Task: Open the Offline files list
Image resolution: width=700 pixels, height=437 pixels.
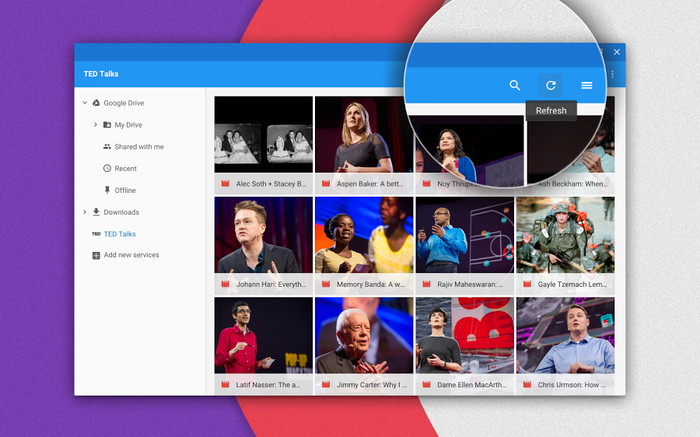Action: [125, 190]
